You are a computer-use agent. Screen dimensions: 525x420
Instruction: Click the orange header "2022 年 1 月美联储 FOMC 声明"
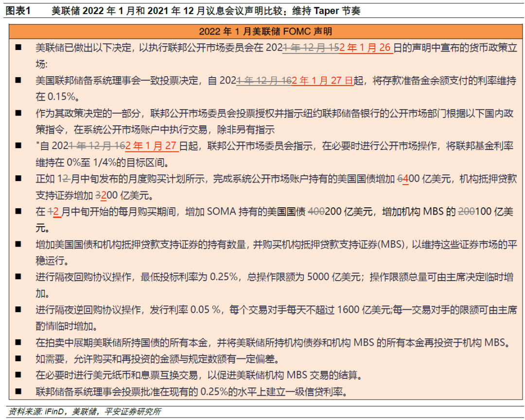pos(265,32)
